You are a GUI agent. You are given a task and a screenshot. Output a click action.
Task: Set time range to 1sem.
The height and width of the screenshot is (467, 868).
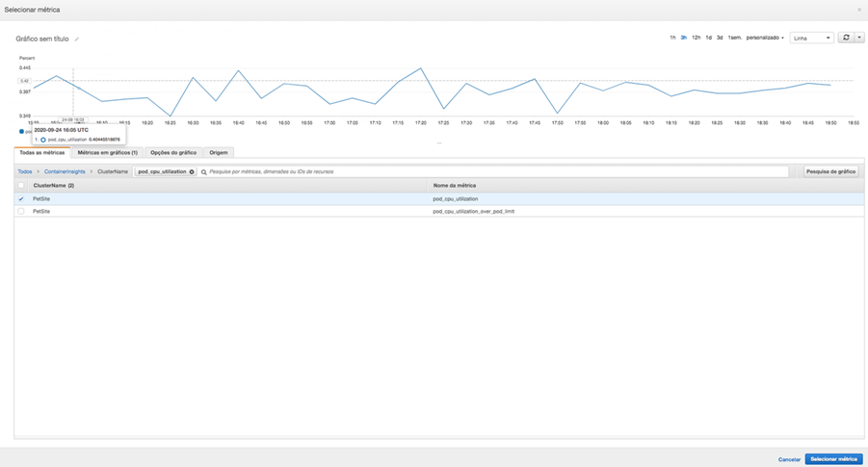pyautogui.click(x=735, y=38)
